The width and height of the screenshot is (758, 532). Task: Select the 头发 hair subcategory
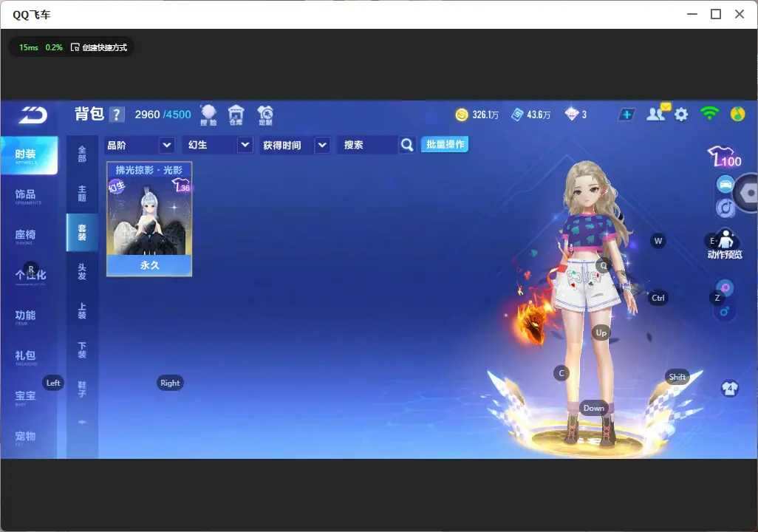[x=82, y=272]
